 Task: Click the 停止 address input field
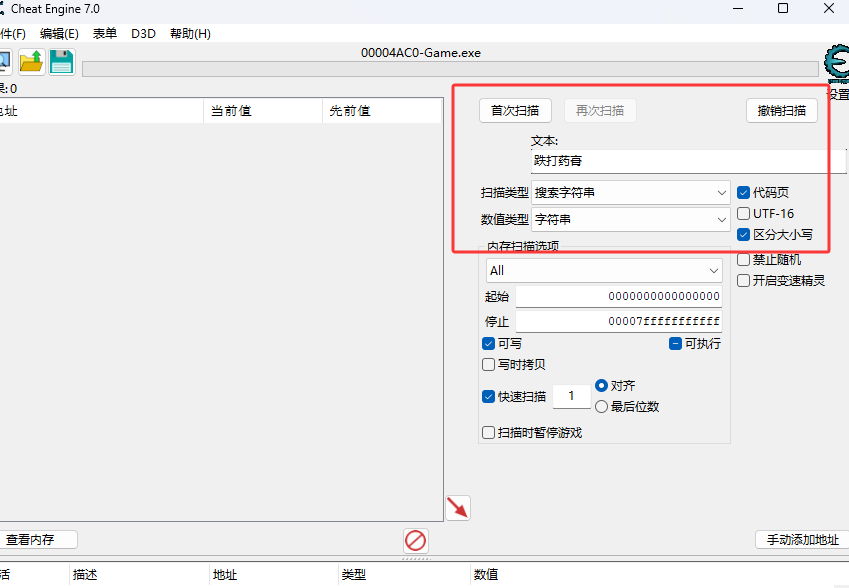pyautogui.click(x=619, y=321)
